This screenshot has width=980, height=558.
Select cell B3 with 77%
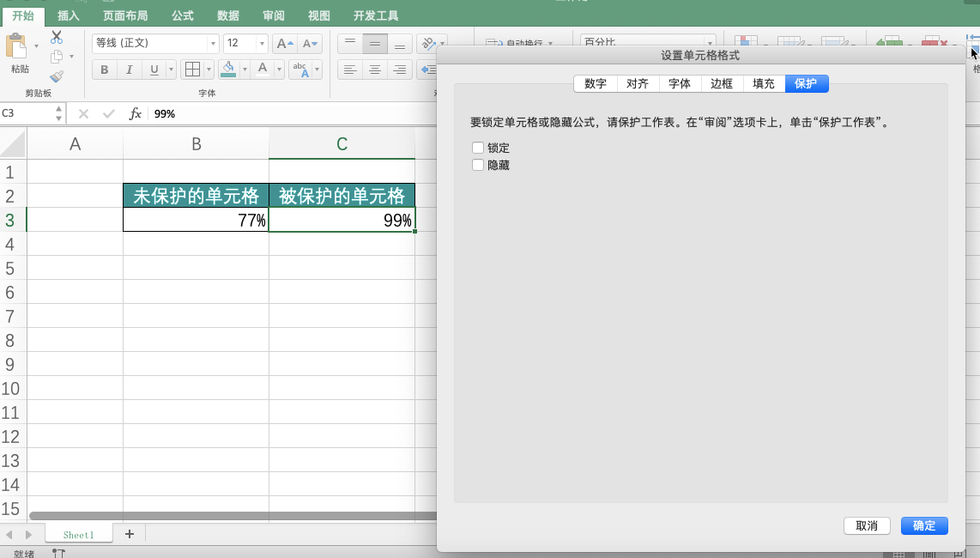tap(196, 220)
